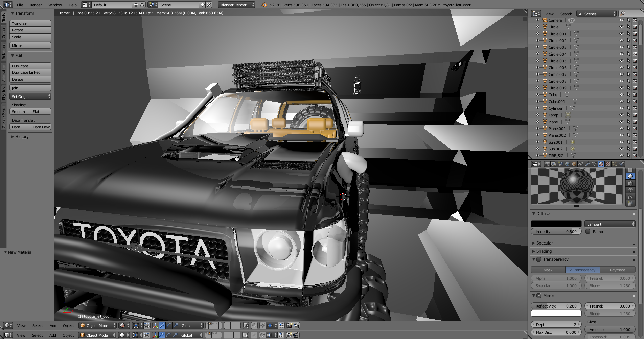The width and height of the screenshot is (644, 339).
Task: Open the Constraints properties tab (chain icon)
Action: [581, 164]
